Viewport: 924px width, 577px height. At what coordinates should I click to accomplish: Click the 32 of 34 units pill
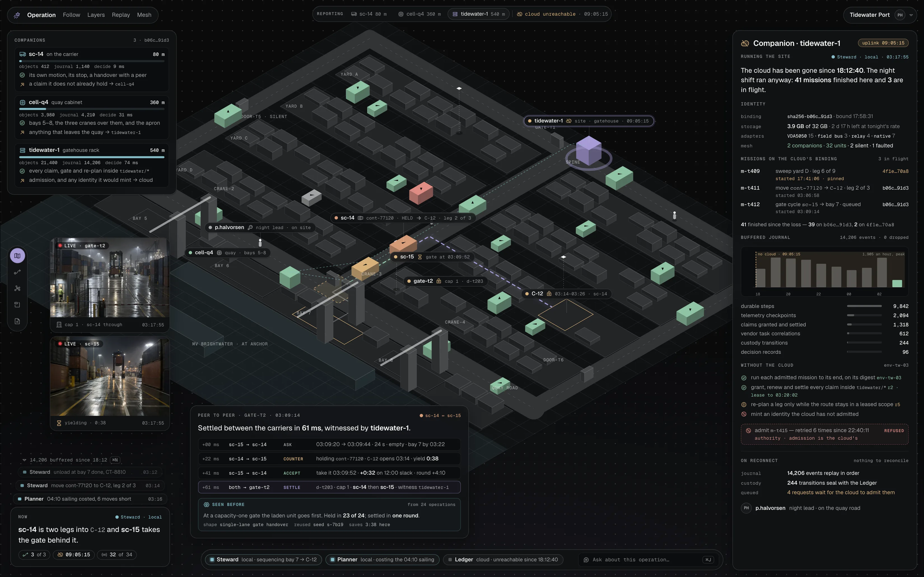tap(117, 555)
